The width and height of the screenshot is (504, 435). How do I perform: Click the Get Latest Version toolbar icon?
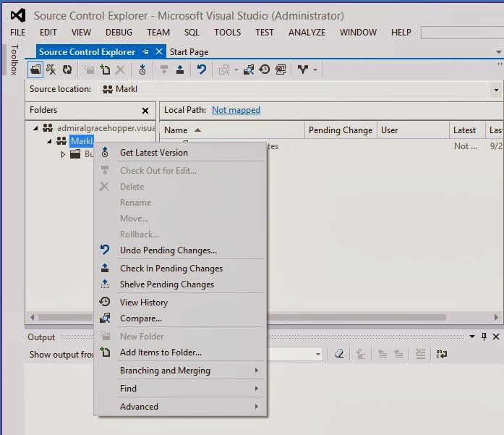(142, 69)
